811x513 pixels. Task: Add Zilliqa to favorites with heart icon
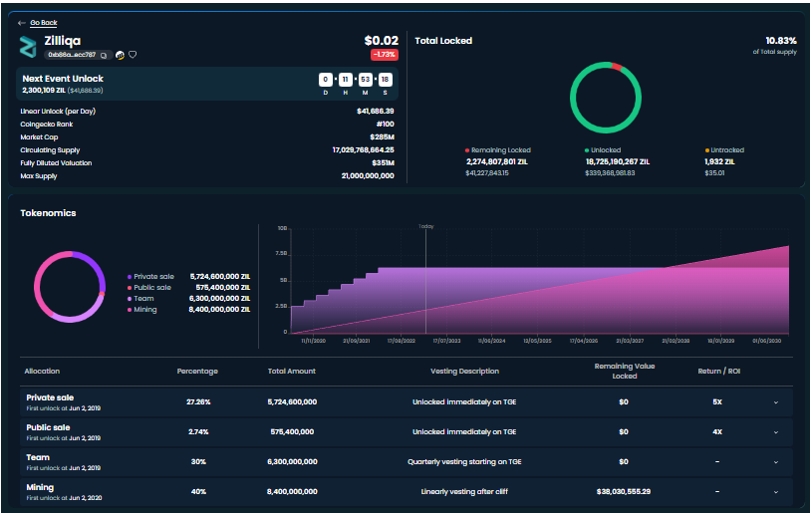132,55
